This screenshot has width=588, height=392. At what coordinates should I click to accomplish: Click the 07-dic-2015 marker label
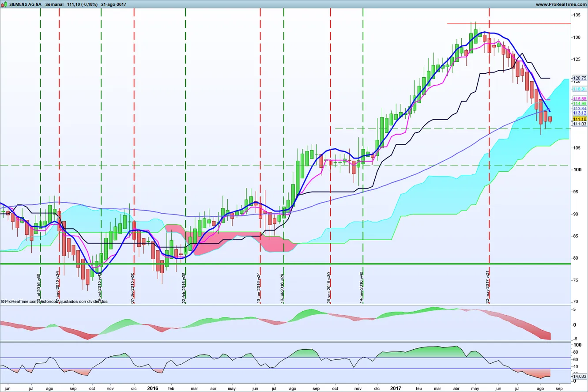tap(133, 288)
